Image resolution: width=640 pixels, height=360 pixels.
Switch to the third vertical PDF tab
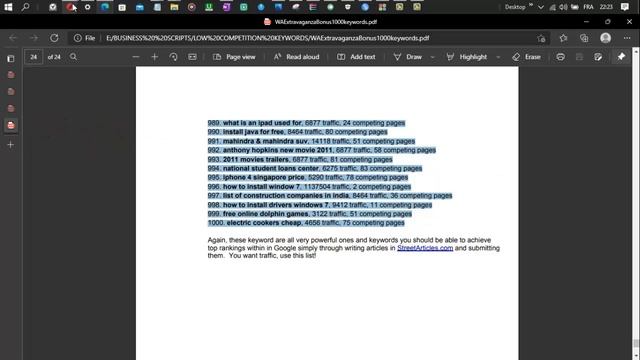coord(11,109)
